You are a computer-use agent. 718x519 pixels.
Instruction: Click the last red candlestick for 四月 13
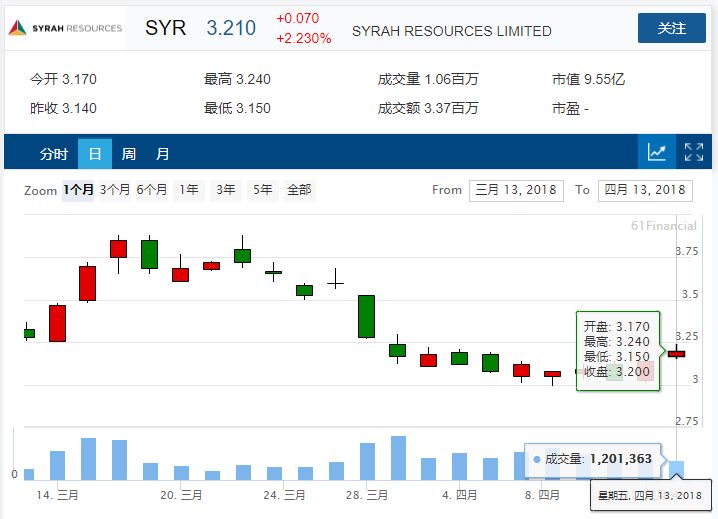(676, 354)
